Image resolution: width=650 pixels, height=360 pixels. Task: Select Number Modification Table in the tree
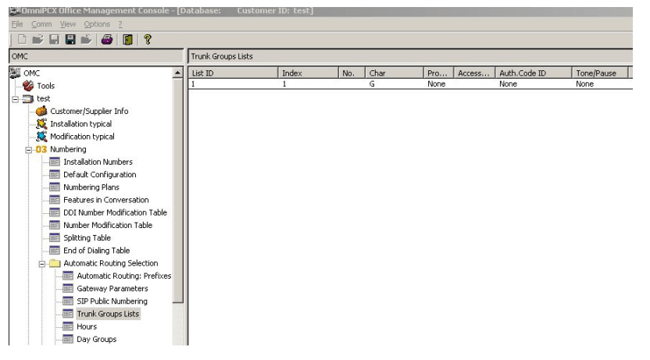(x=108, y=225)
